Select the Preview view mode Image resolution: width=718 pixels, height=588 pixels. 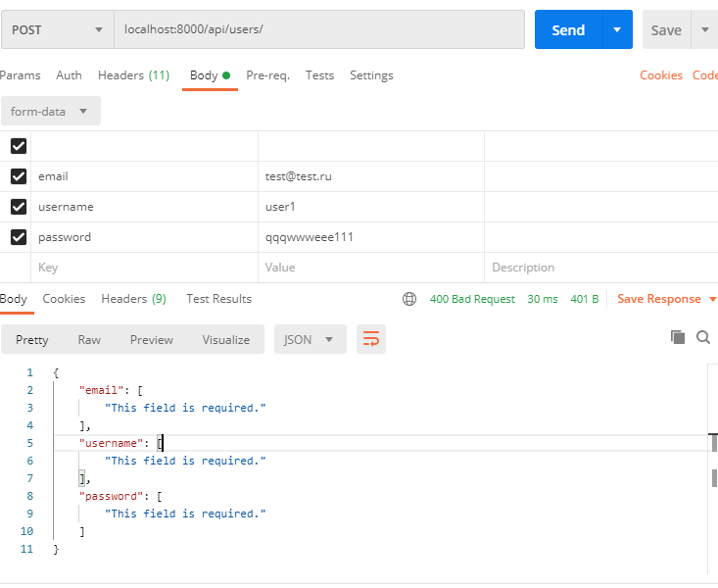[152, 340]
